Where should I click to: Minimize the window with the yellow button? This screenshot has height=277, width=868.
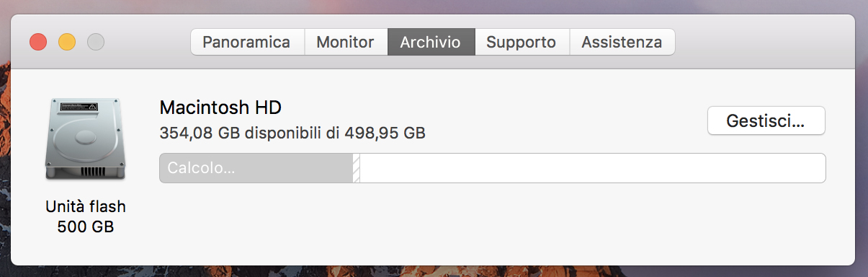67,42
